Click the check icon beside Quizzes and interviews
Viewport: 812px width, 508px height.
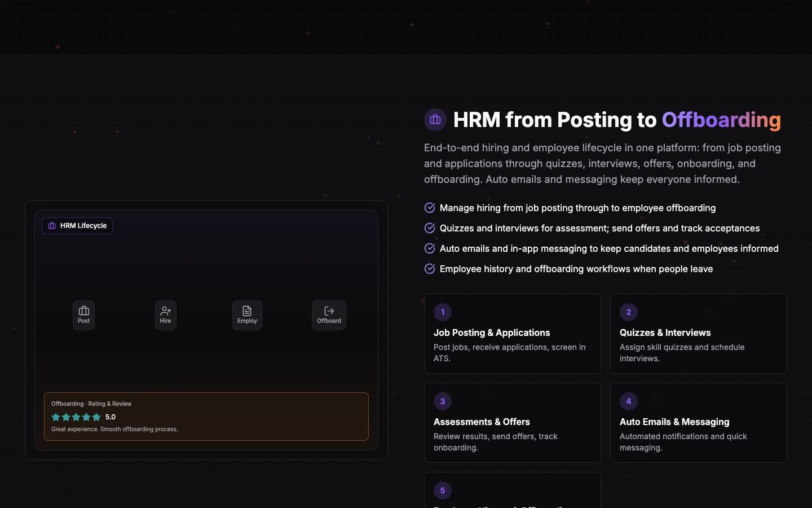coord(430,228)
